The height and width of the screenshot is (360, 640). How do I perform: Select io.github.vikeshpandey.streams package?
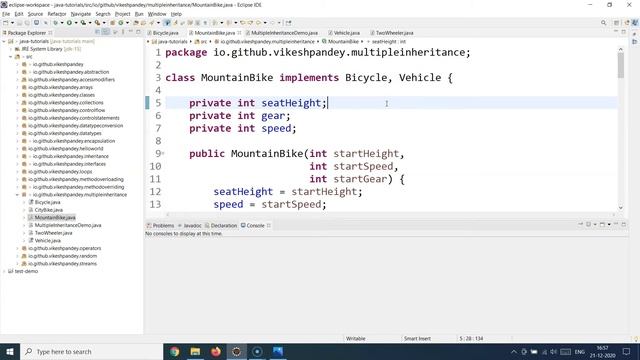62,264
